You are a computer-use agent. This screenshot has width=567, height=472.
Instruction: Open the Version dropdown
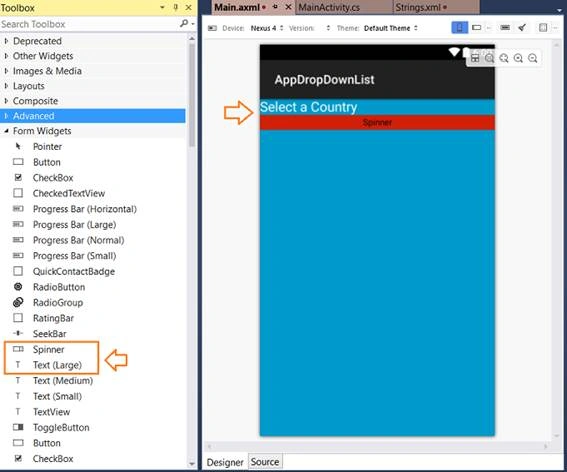(x=328, y=28)
